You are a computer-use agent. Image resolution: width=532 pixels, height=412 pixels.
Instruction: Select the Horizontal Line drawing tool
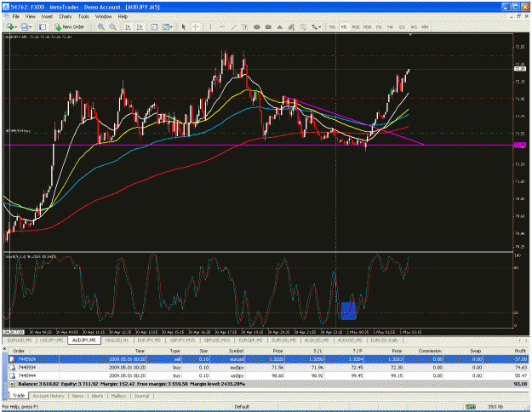coord(222,26)
